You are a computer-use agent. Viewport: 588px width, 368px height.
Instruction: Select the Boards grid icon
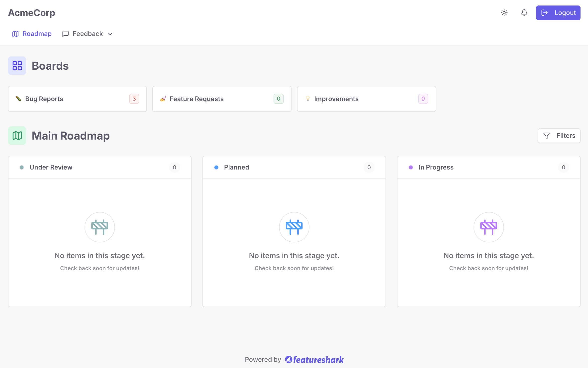[17, 65]
